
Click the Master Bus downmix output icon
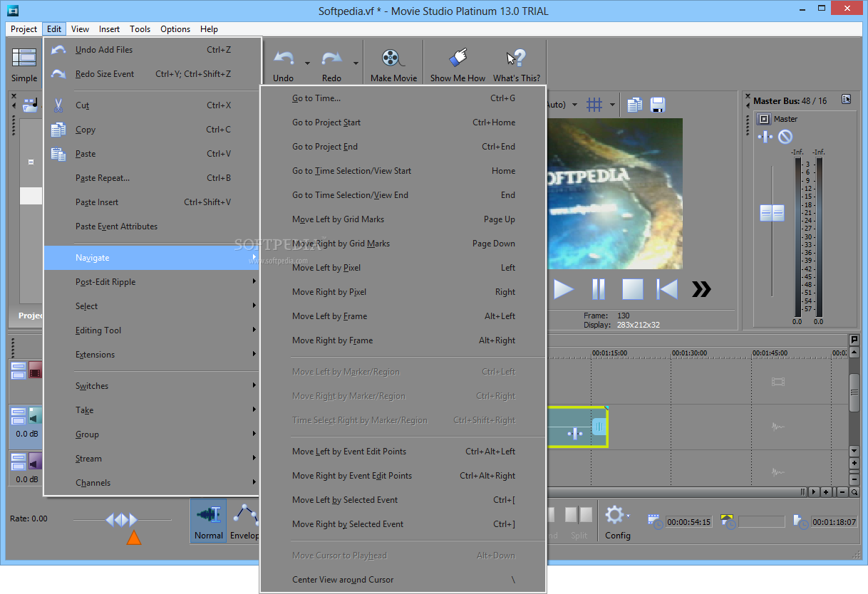[x=765, y=137]
